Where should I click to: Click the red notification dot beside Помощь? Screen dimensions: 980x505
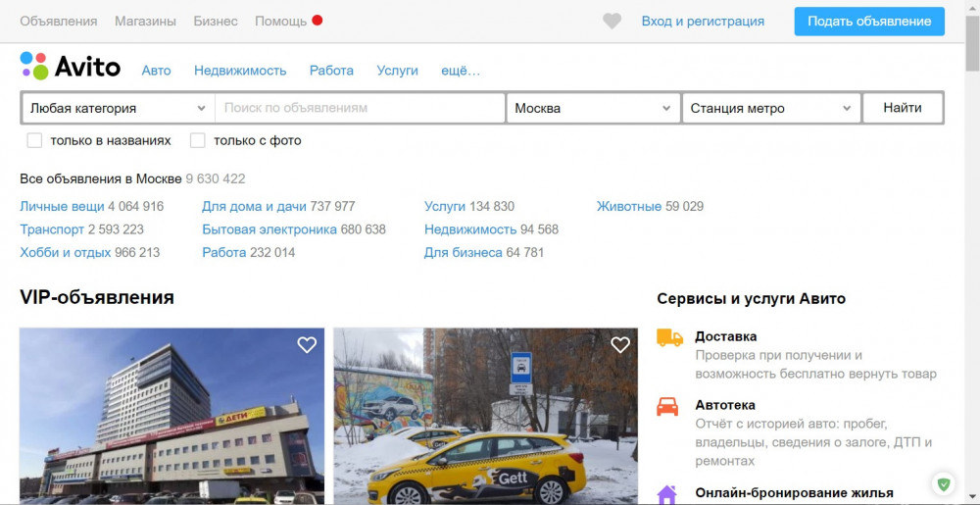pos(317,20)
